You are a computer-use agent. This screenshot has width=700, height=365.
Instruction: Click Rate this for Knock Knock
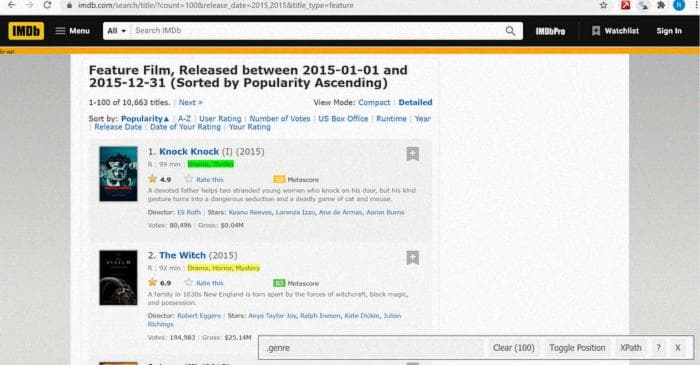click(x=210, y=179)
